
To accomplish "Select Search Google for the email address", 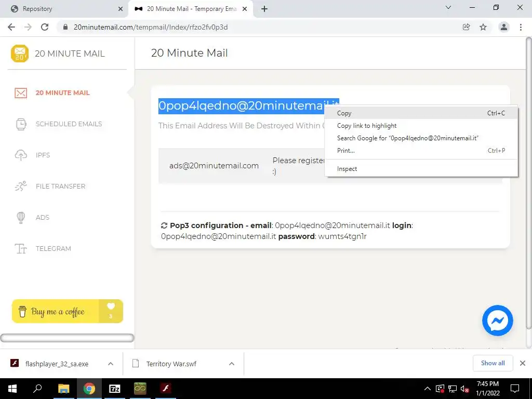I will pyautogui.click(x=421, y=138).
